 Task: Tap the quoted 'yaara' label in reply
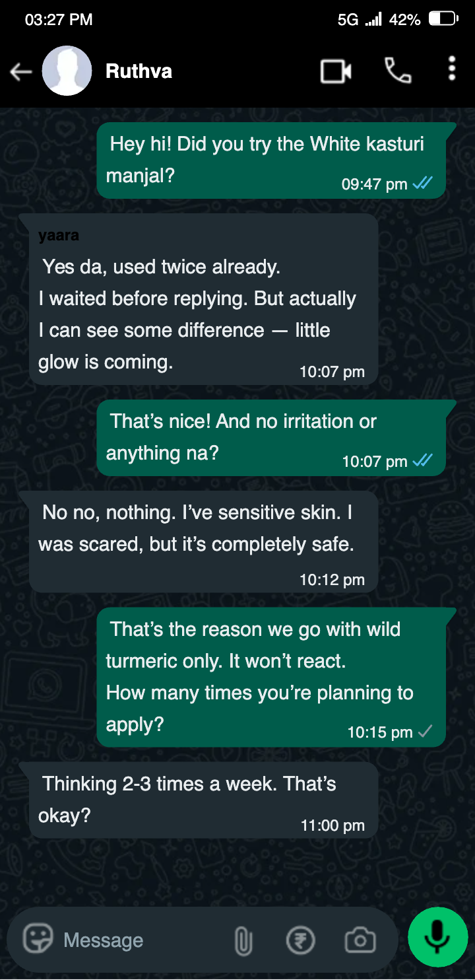click(58, 235)
